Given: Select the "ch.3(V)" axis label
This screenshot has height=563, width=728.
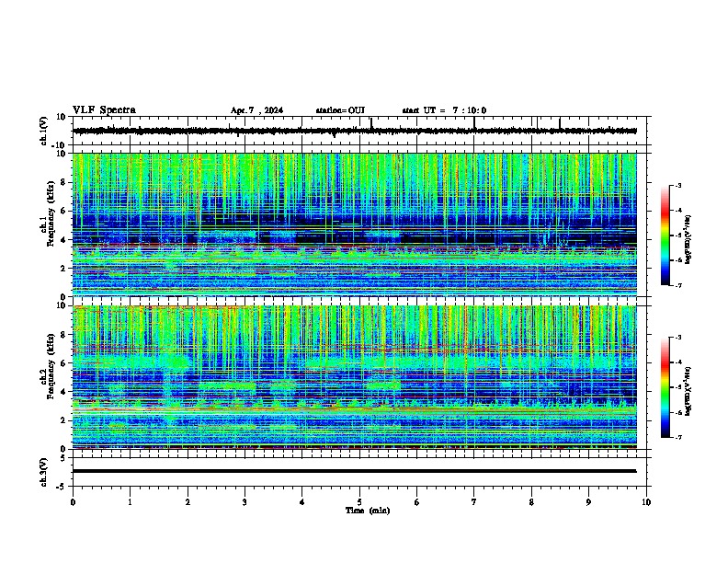Looking at the screenshot, I should pyautogui.click(x=44, y=472).
